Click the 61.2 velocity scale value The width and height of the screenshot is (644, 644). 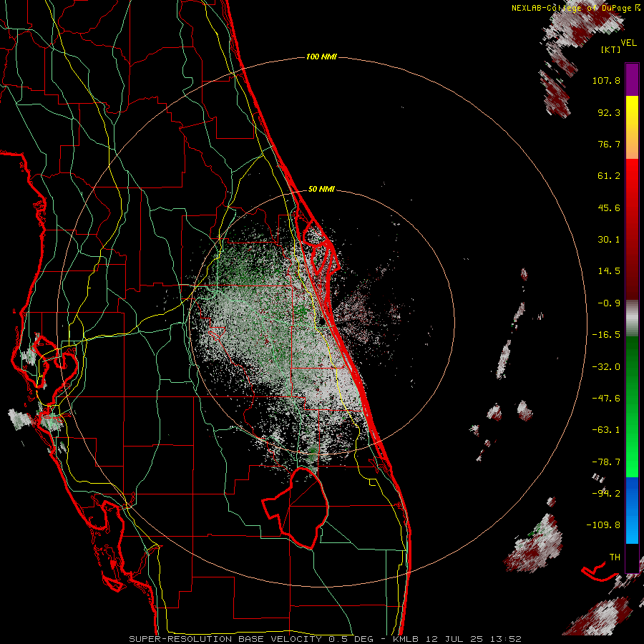click(x=609, y=176)
